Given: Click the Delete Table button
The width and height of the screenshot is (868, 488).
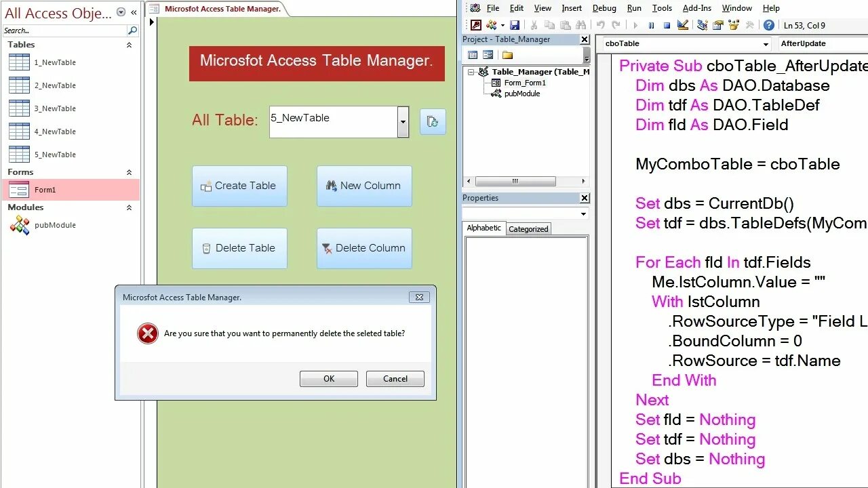Looking at the screenshot, I should tap(239, 248).
